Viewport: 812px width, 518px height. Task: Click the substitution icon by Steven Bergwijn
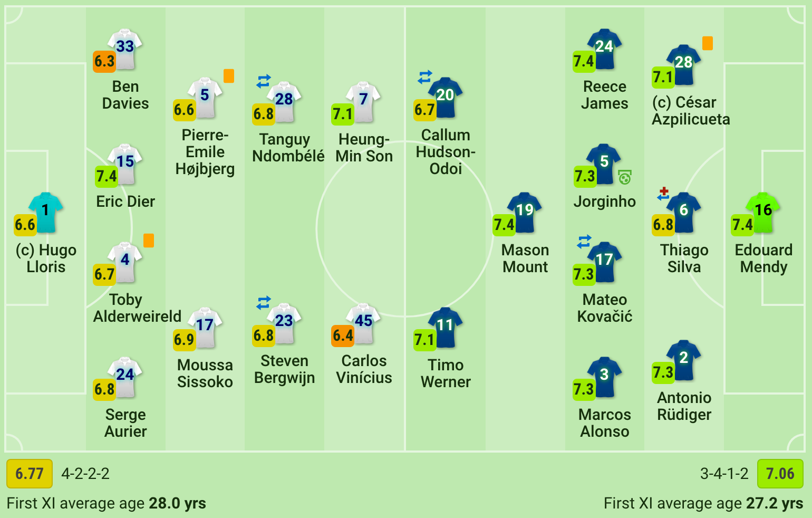(x=264, y=303)
